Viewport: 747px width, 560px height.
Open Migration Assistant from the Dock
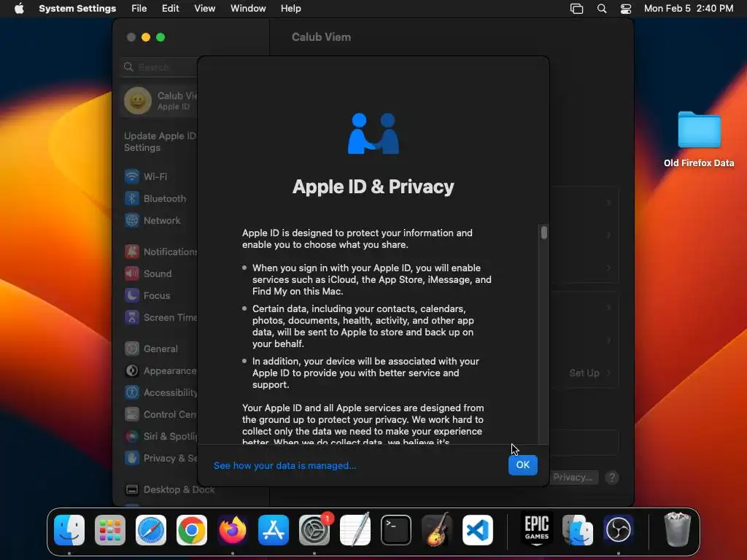(578, 530)
